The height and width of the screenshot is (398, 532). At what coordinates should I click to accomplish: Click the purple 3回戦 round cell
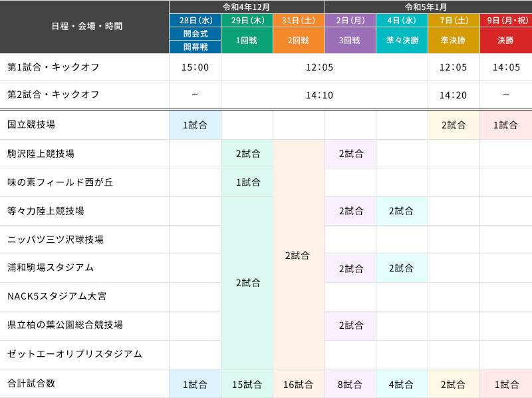pyautogui.click(x=350, y=40)
